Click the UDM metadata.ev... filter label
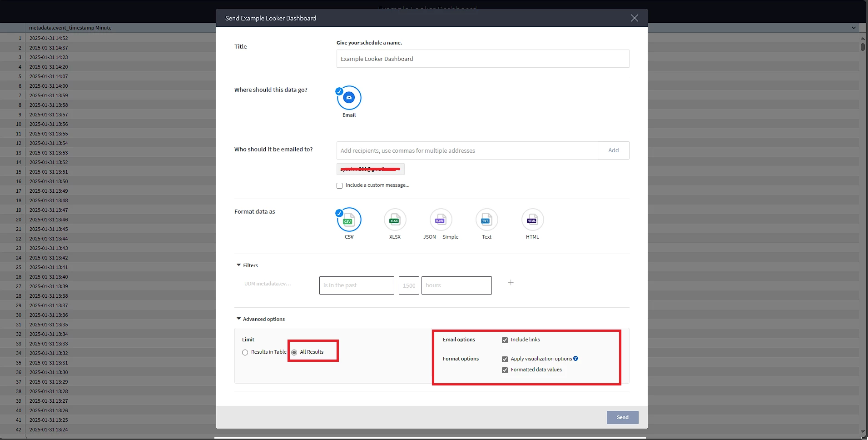 [268, 284]
